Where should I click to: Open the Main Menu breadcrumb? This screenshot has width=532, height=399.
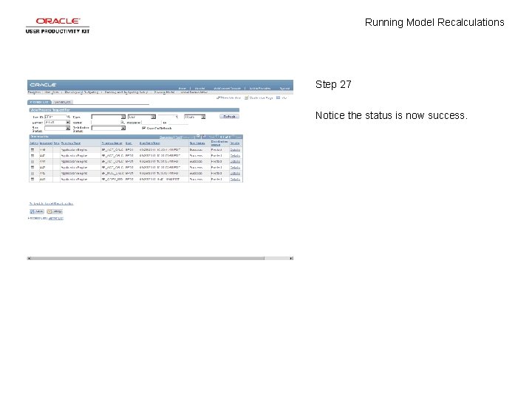(52, 92)
